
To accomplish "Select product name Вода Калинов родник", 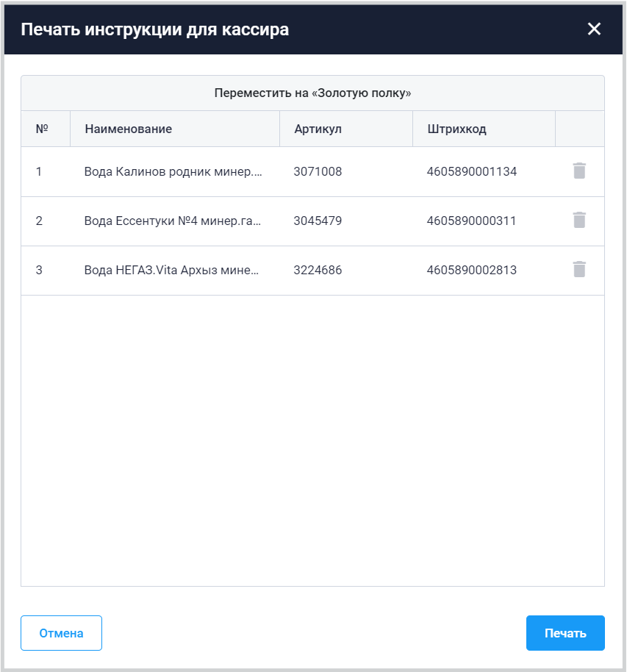I will coord(173,172).
